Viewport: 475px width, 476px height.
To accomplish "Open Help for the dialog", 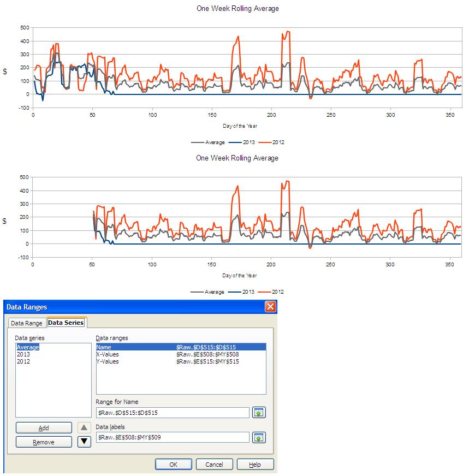I will pyautogui.click(x=255, y=464).
